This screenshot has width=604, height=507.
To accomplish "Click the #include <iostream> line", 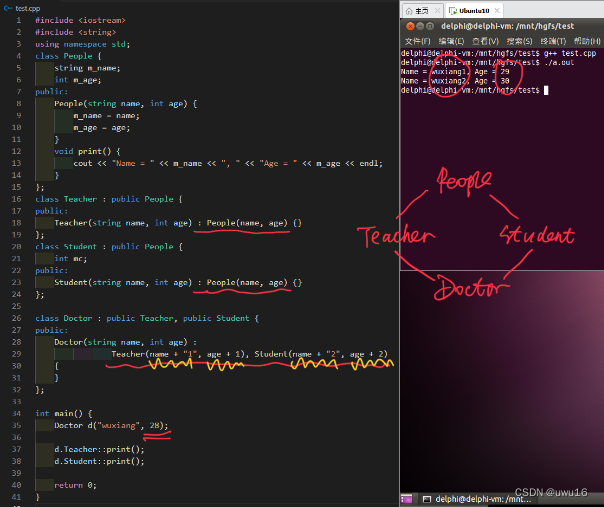I will [x=80, y=20].
